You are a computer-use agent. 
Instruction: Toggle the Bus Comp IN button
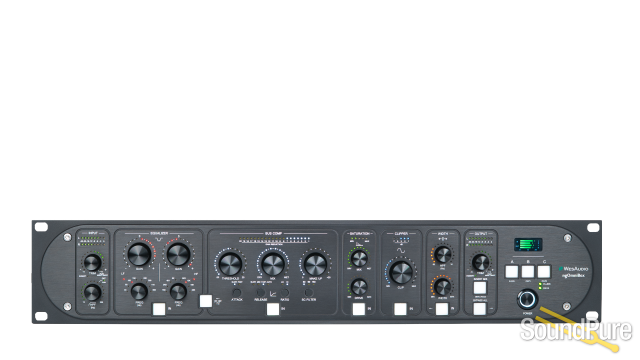click(273, 309)
